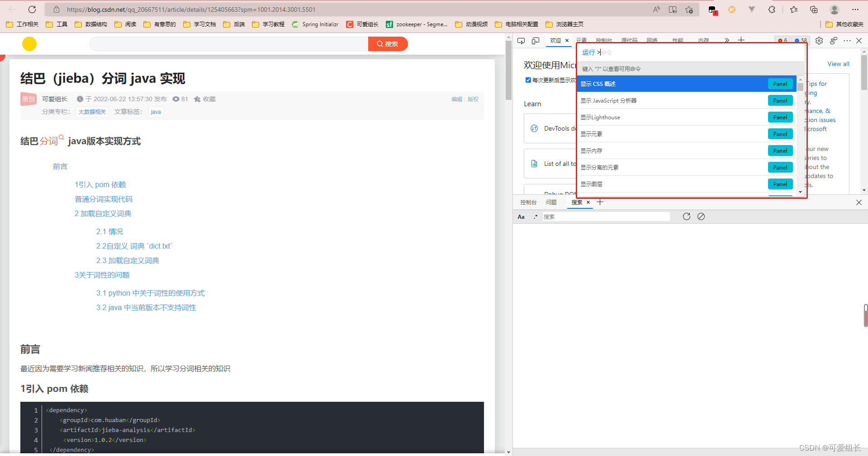Screen dimensions: 868x456
Task: Click the orange 搜索 button on CSDN
Action: click(388, 44)
